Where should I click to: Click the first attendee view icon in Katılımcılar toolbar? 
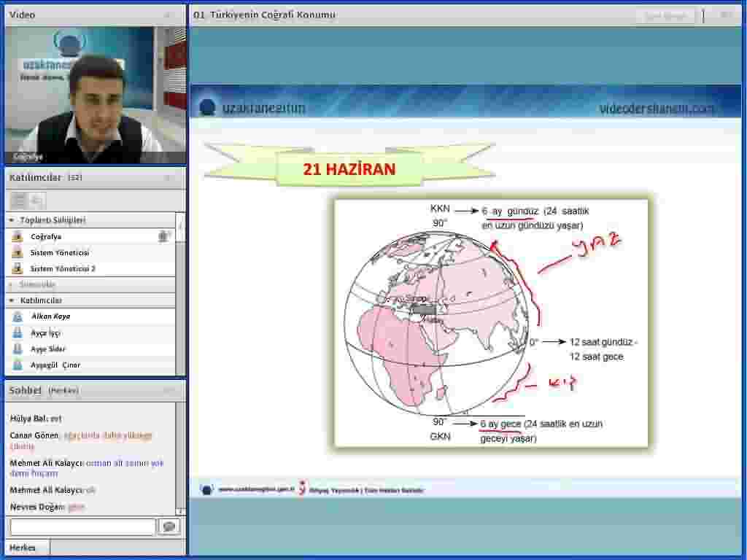[x=18, y=201]
